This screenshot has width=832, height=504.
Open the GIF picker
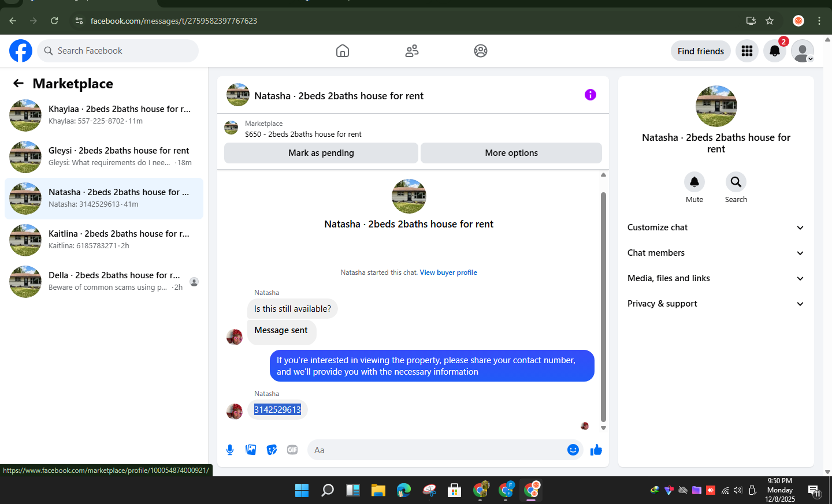[x=292, y=450]
